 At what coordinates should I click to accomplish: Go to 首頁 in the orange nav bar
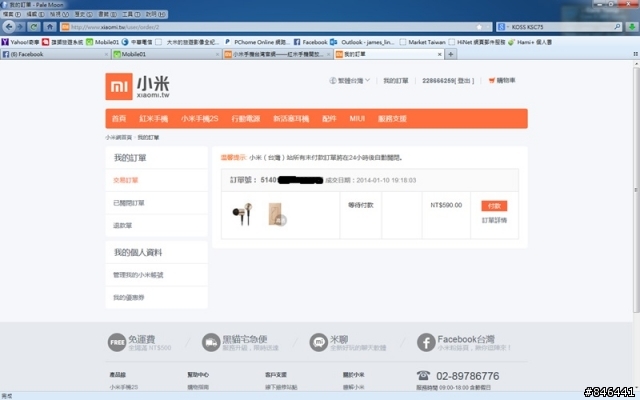[119, 119]
